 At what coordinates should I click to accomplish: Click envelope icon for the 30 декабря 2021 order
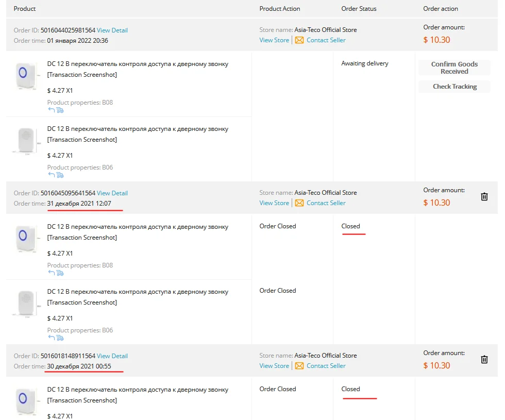click(299, 366)
